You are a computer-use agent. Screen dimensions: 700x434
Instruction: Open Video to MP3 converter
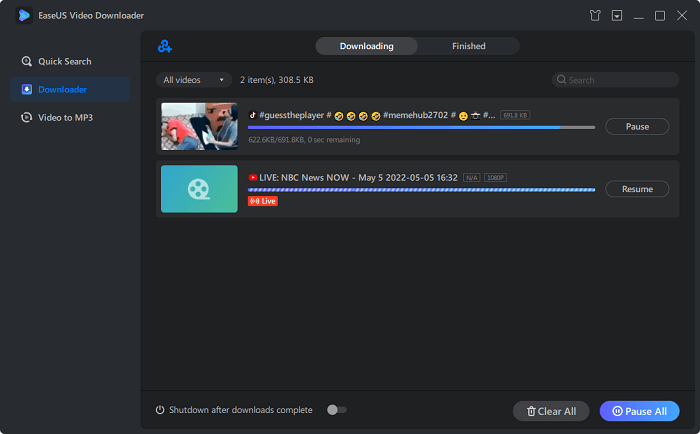pos(65,117)
